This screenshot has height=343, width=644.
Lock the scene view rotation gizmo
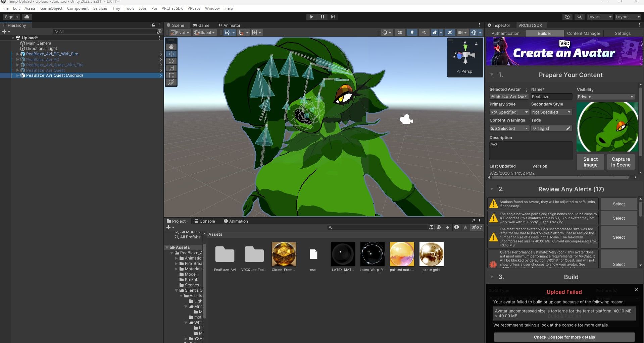[x=476, y=44]
